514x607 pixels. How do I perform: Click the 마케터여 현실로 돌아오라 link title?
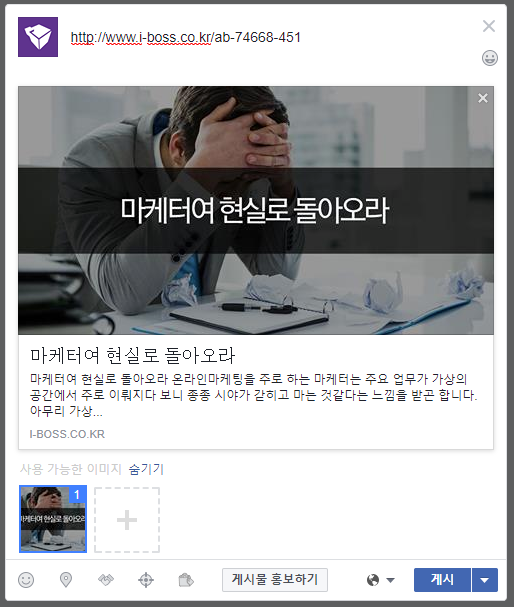click(132, 355)
